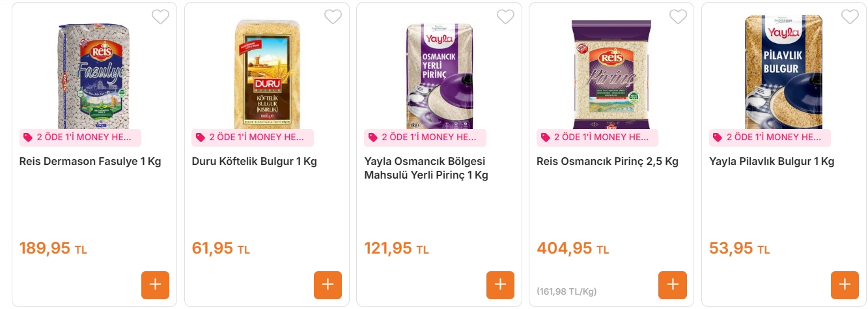This screenshot has height=309, width=868.
Task: Add Reis Dermason Fasulye to cart
Action: (155, 285)
